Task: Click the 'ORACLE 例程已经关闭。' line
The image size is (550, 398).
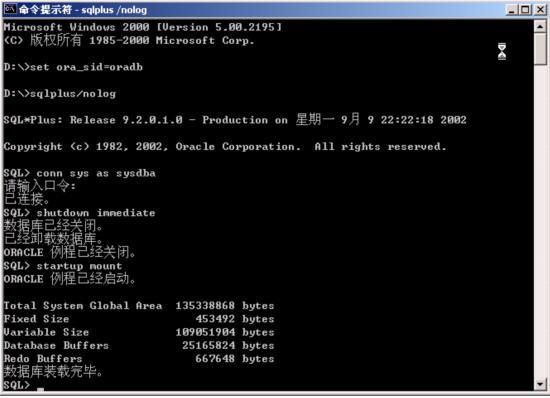Action: point(69,252)
